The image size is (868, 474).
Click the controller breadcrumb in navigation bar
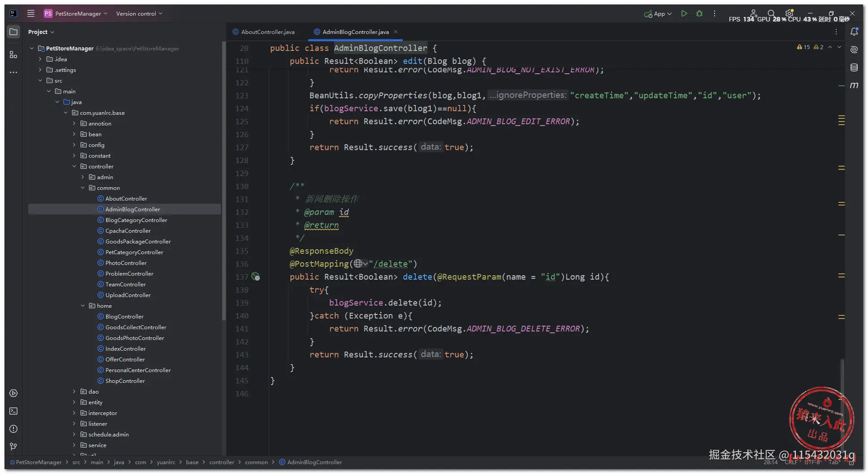tap(221, 462)
